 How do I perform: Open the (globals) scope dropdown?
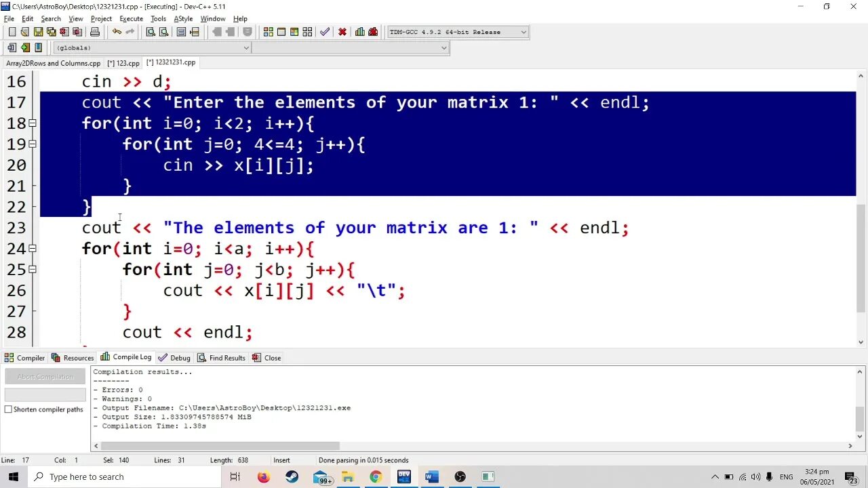tap(153, 47)
